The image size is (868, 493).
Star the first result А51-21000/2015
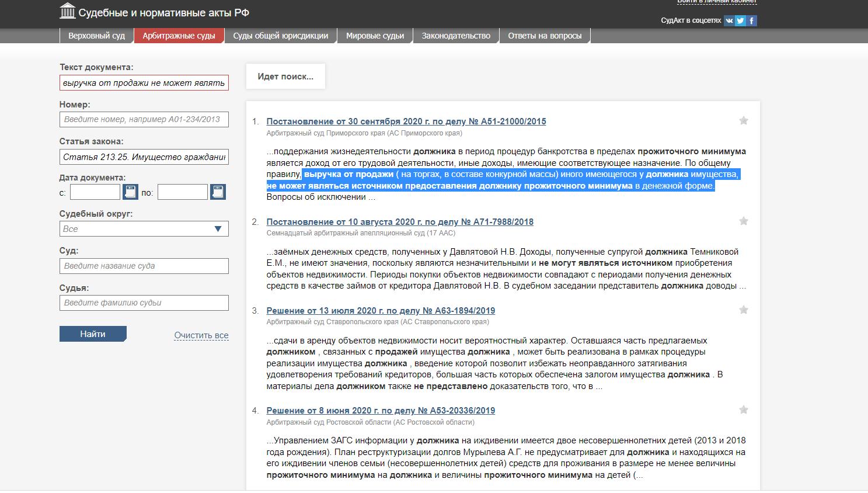point(743,120)
